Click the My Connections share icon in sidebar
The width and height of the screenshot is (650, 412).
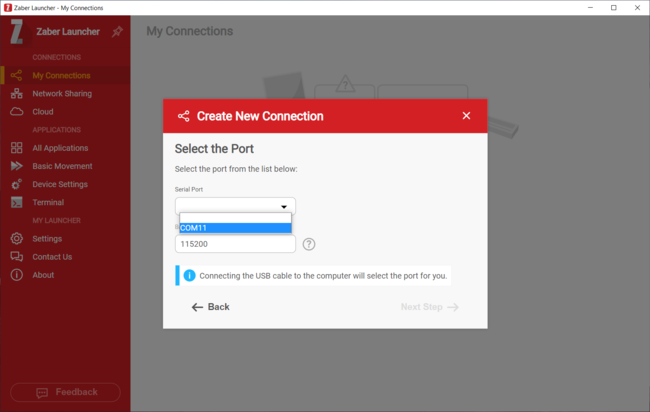pos(16,76)
